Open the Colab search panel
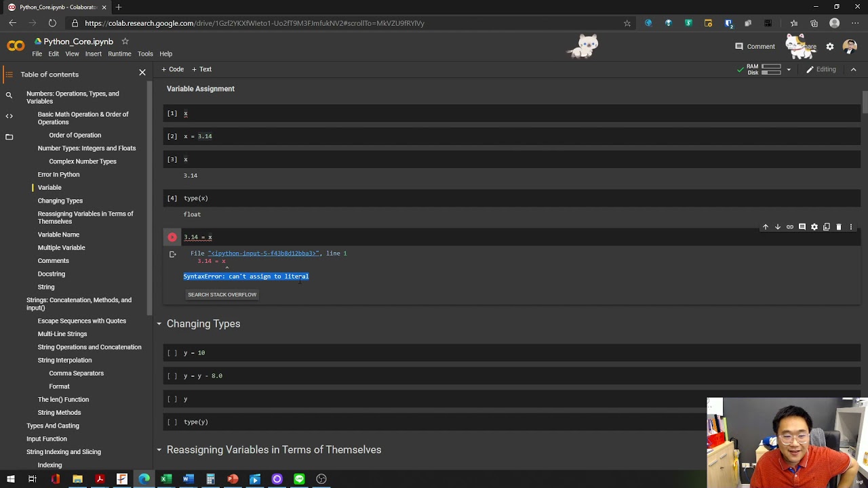Screen dimensions: 868x488 9,96
